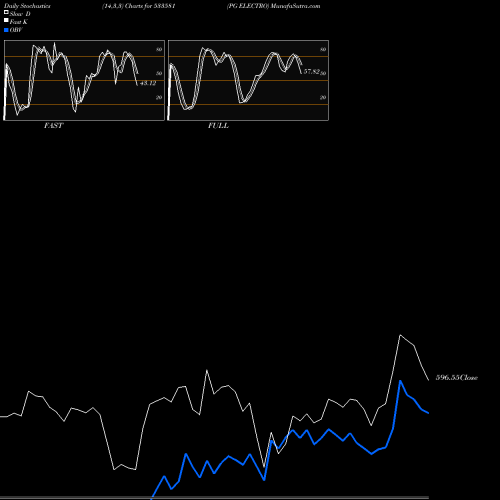Click the 43.12 value on FAST chart

click(x=148, y=83)
